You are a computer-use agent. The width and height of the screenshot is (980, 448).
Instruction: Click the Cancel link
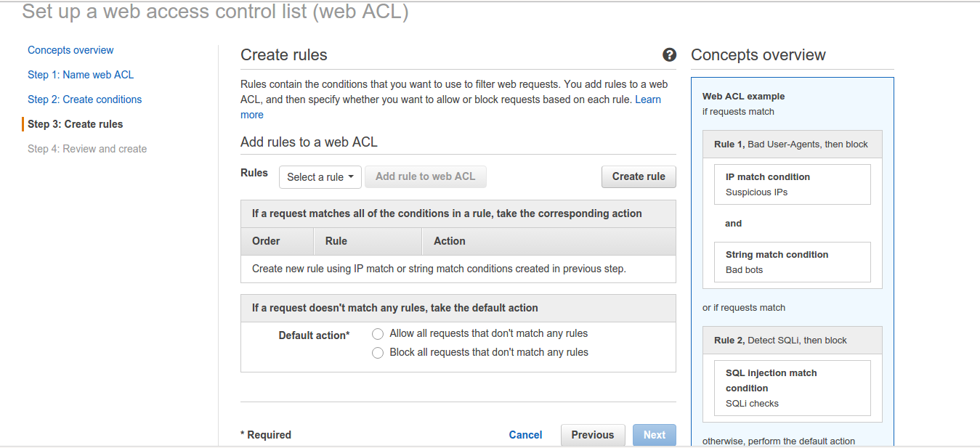(525, 435)
